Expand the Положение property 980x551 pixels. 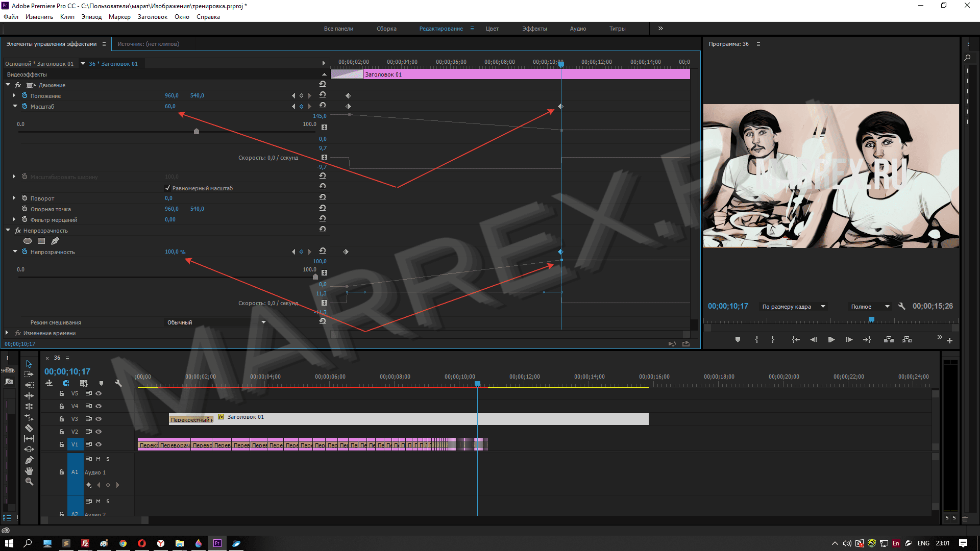(x=14, y=95)
